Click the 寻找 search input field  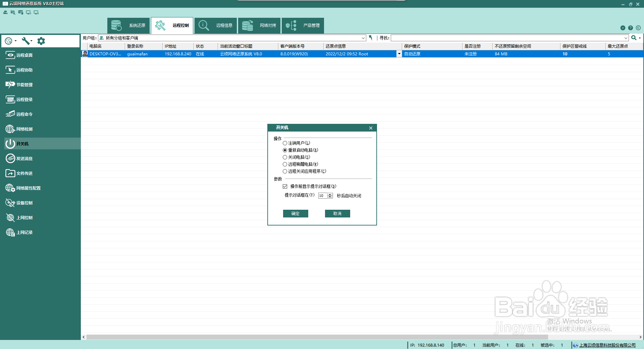click(x=507, y=38)
